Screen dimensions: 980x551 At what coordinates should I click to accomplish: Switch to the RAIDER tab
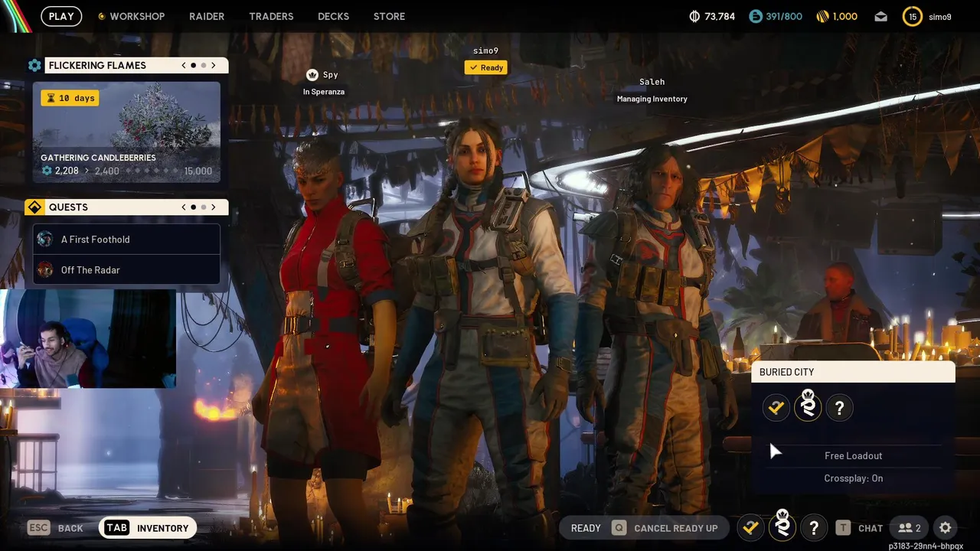point(207,16)
